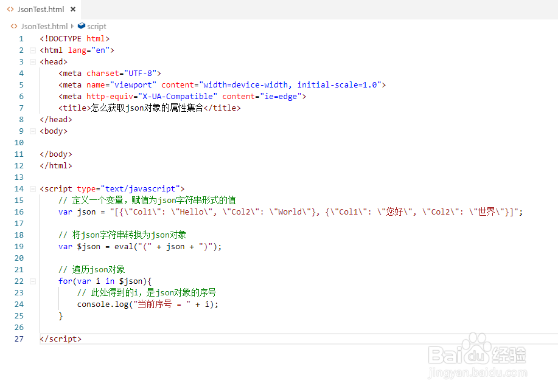This screenshot has width=558, height=392.
Task: Click the breadcrumb file icon
Action: [14, 26]
